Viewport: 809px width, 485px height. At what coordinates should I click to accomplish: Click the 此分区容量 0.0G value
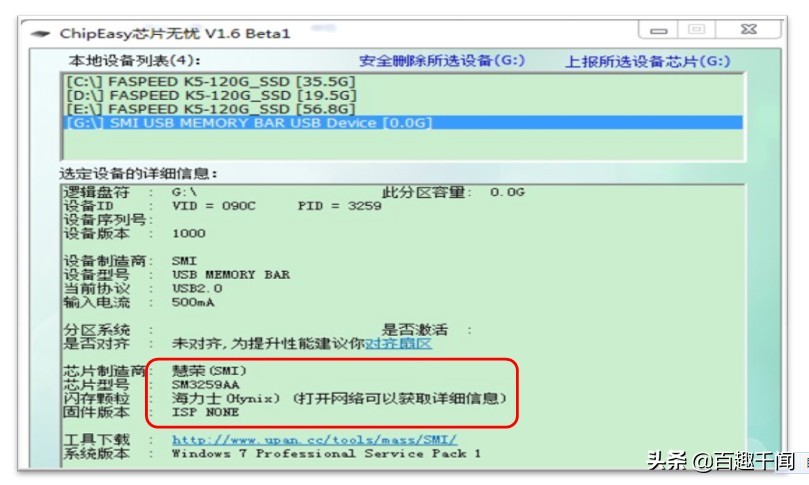(x=507, y=192)
